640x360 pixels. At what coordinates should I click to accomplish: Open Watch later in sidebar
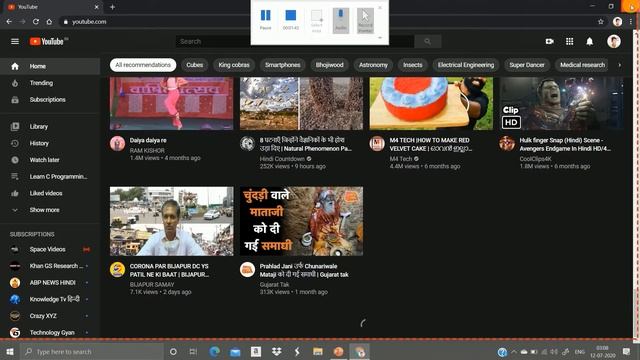coord(50,160)
